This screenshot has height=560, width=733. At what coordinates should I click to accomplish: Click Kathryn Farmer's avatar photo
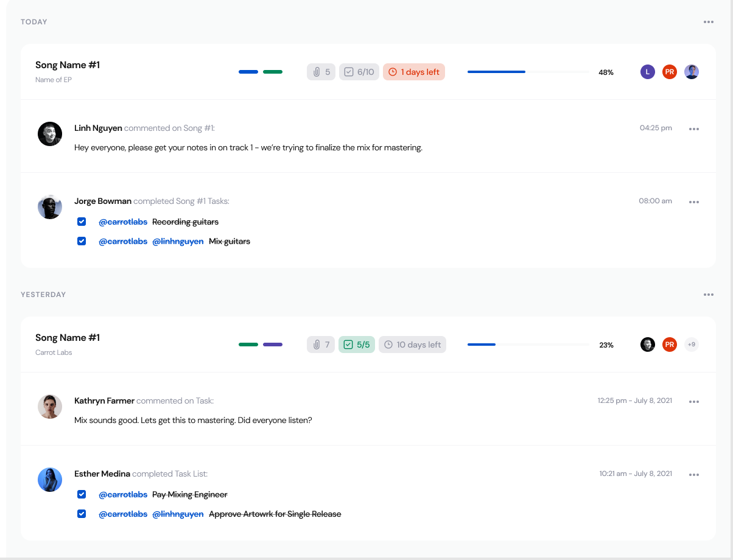[50, 407]
